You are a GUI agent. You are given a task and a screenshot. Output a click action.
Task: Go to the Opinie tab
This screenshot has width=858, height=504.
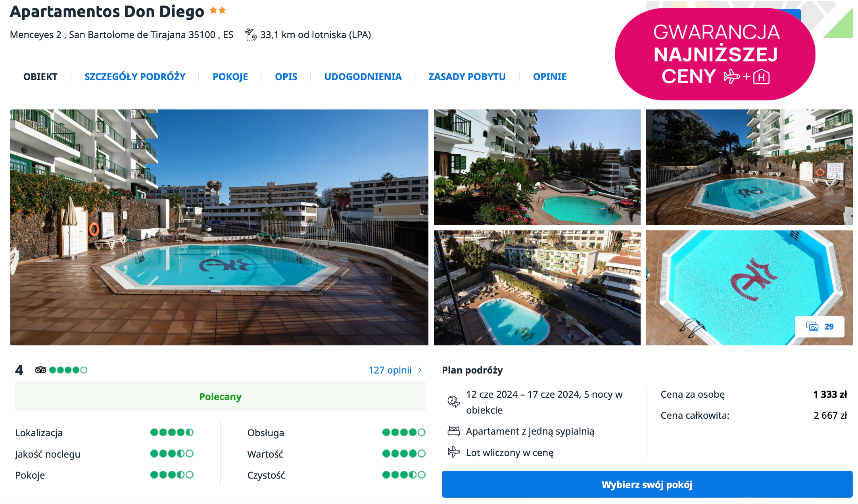pyautogui.click(x=549, y=77)
